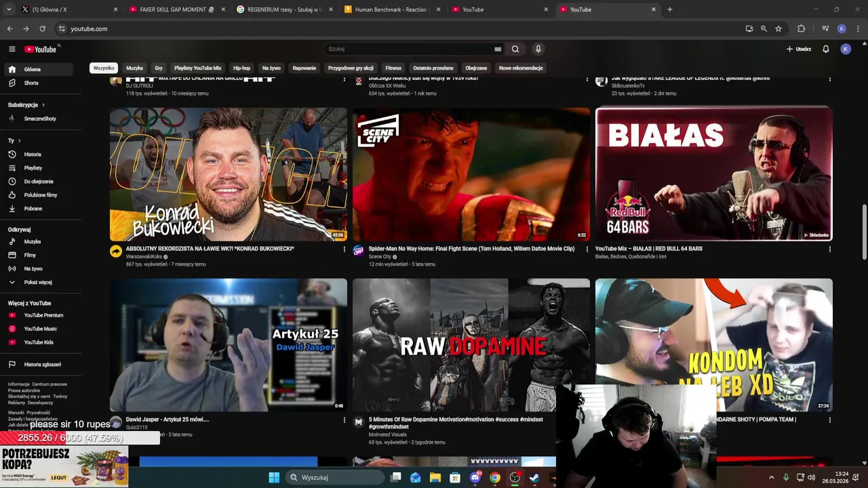
Task: Select the Wszystko filter chip
Action: [104, 68]
